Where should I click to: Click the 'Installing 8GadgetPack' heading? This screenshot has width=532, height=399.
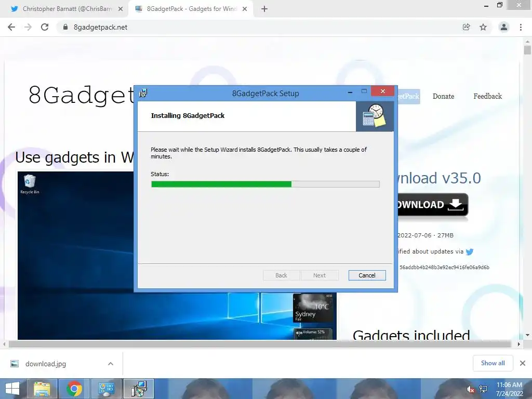pyautogui.click(x=188, y=116)
